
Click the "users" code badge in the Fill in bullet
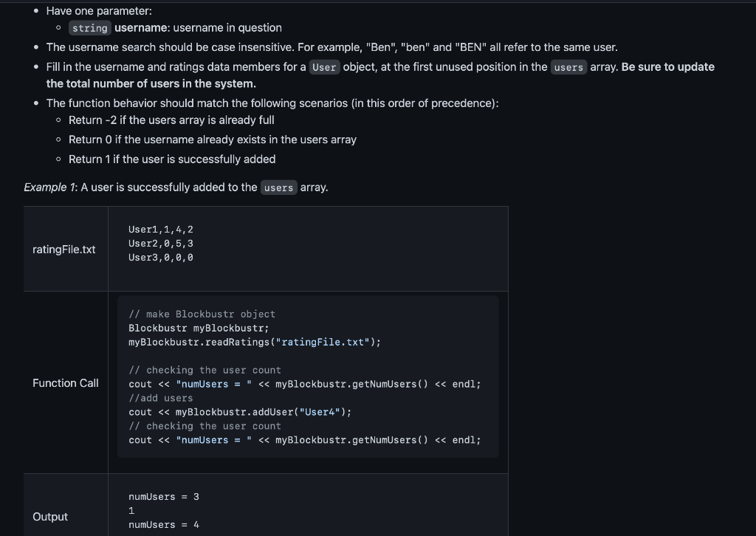pos(568,67)
